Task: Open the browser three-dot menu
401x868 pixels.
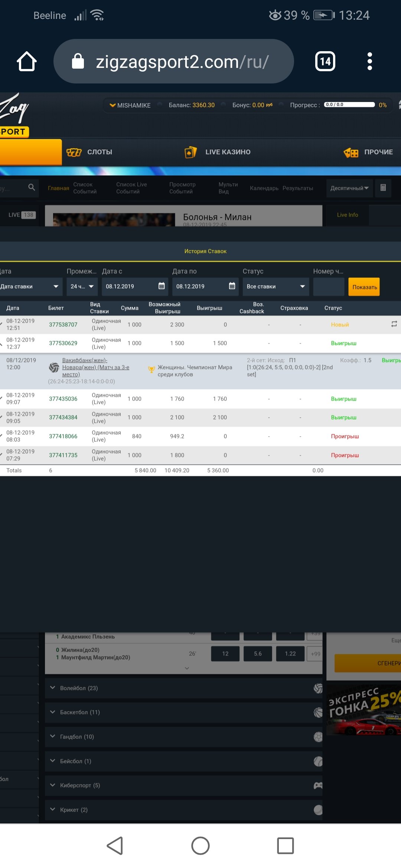Action: [369, 61]
